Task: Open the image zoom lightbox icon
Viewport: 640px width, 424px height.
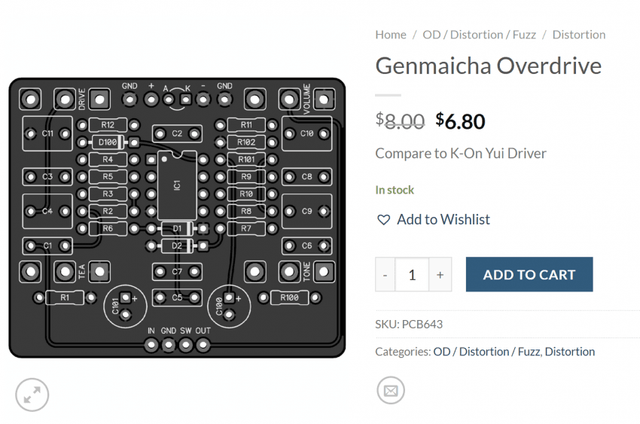Action: [x=34, y=395]
